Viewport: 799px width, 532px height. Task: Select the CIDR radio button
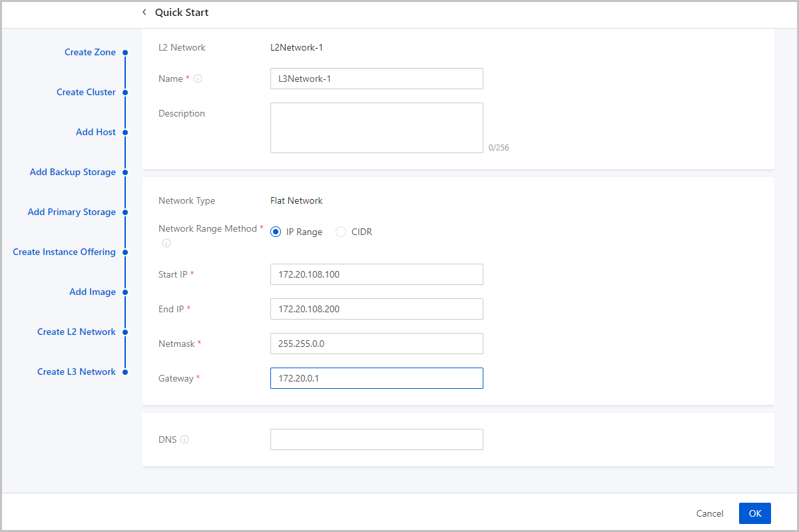[x=341, y=232]
